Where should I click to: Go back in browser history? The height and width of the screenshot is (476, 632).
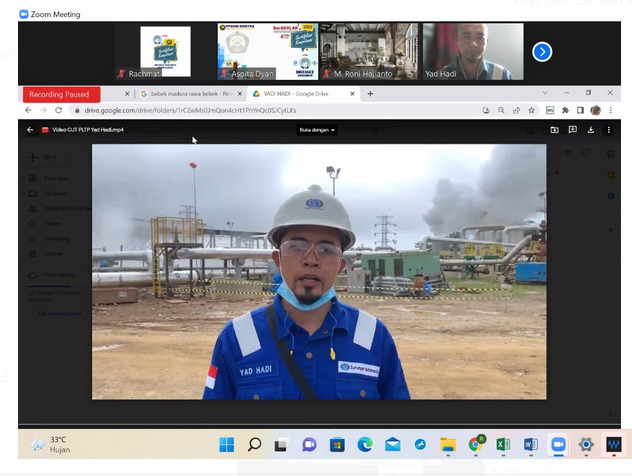click(x=28, y=110)
